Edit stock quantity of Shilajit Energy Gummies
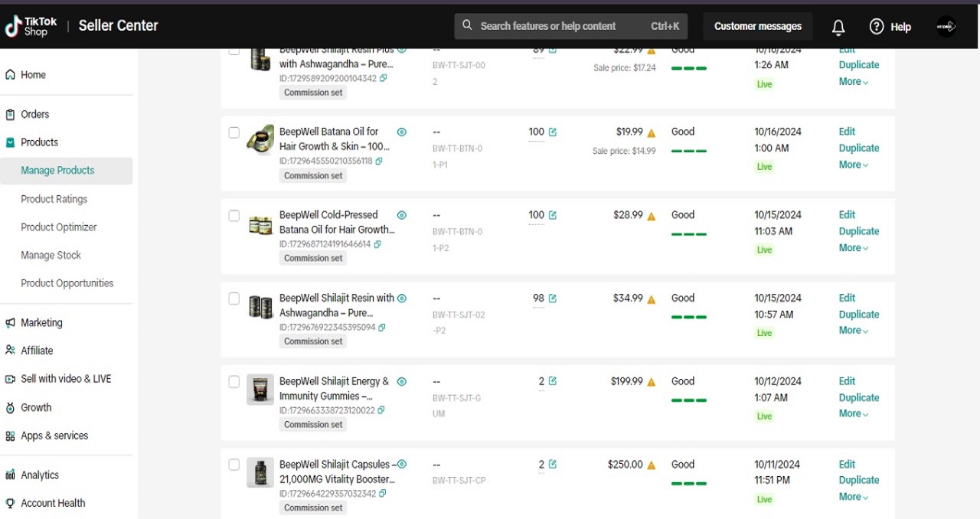Image resolution: width=980 pixels, height=519 pixels. coord(553,381)
